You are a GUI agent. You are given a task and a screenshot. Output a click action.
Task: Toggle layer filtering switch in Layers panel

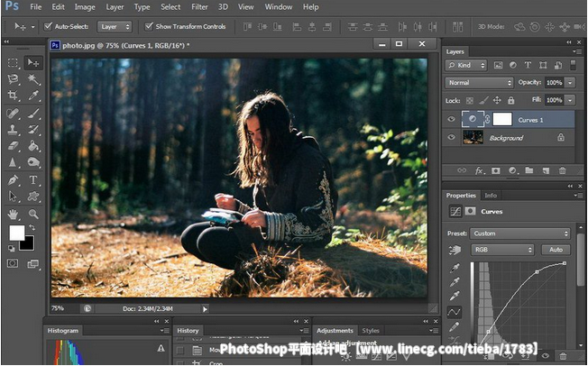[x=573, y=65]
